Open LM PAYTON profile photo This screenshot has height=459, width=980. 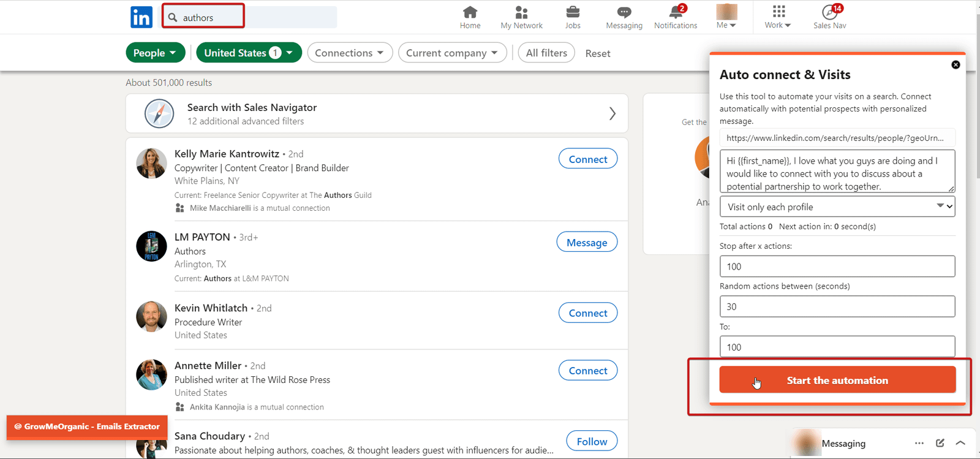[151, 246]
